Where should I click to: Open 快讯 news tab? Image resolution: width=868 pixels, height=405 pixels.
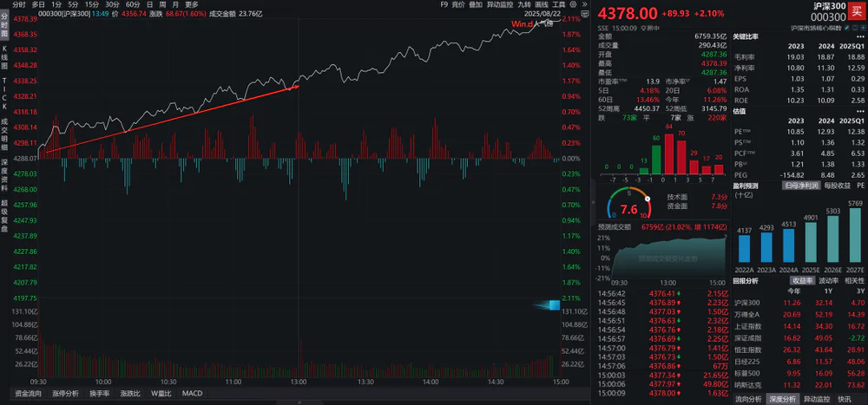coord(845,399)
